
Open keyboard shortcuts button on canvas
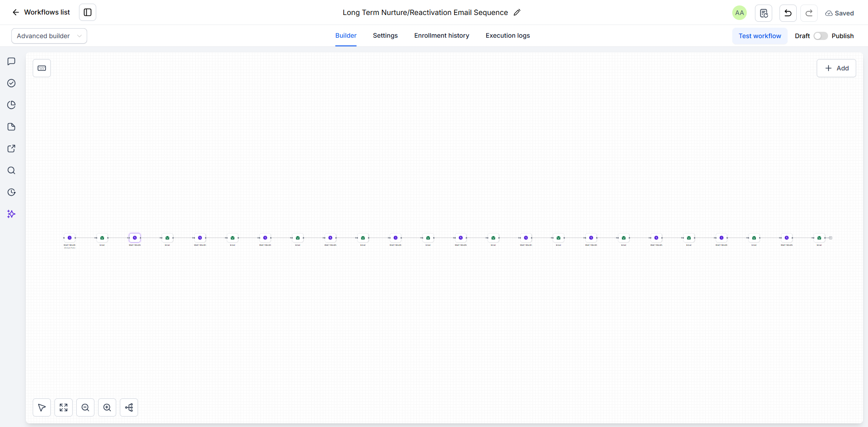[42, 68]
